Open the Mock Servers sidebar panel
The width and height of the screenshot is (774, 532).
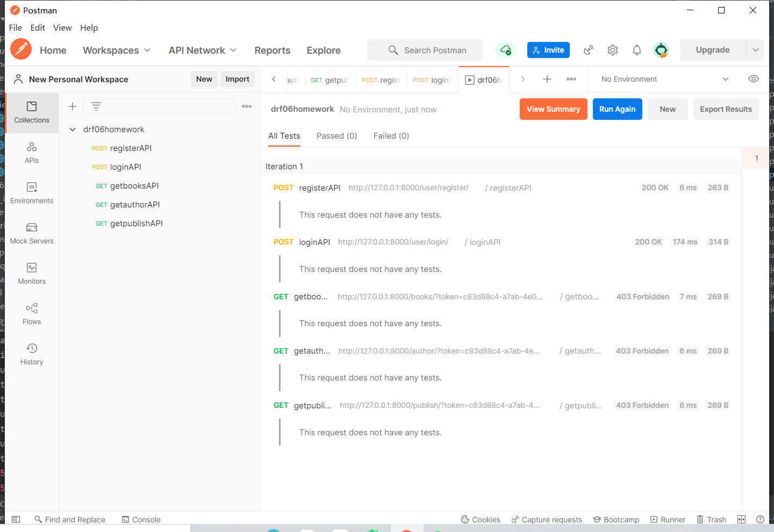pos(32,234)
